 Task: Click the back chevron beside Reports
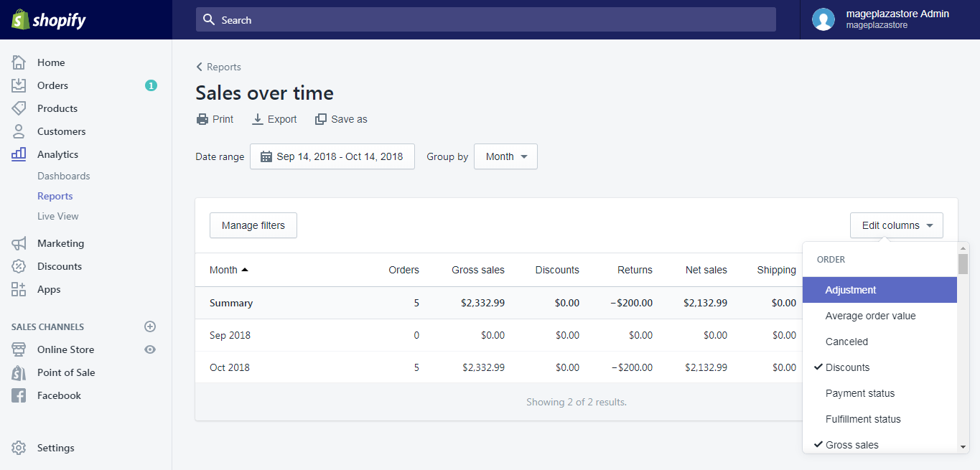pos(200,67)
